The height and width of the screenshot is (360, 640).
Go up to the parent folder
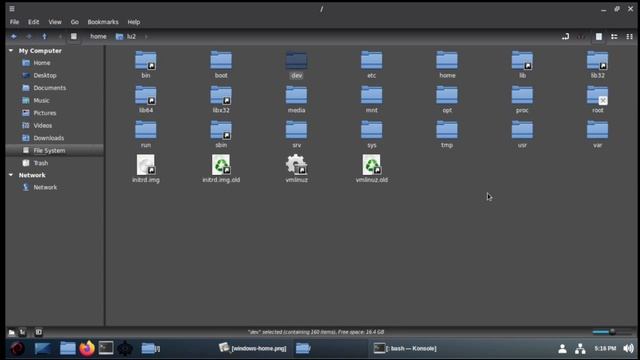44,36
